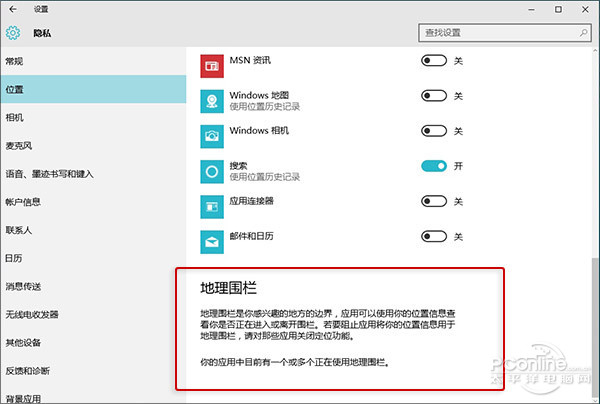Click the scrollbar up arrow
The image size is (600, 404).
click(595, 50)
